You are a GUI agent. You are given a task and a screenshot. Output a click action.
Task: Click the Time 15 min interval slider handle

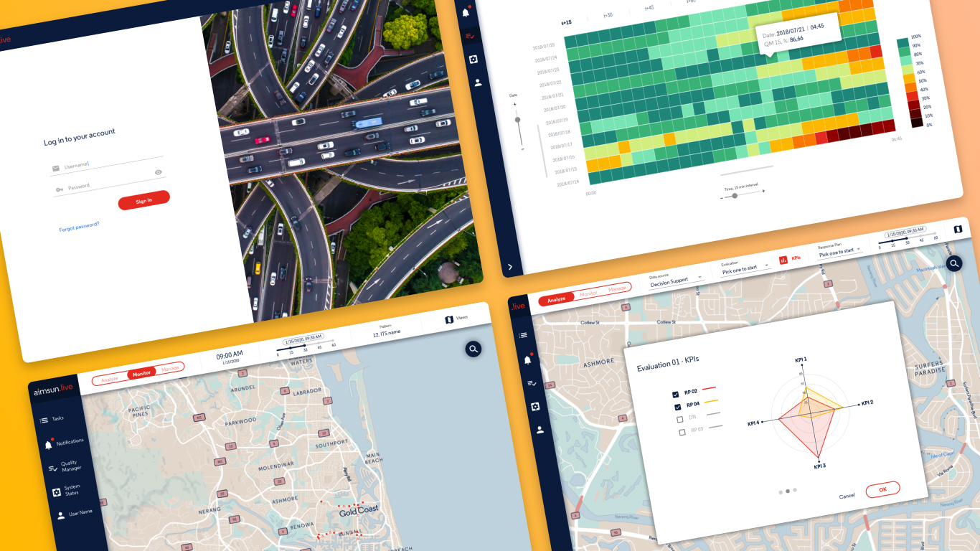735,195
